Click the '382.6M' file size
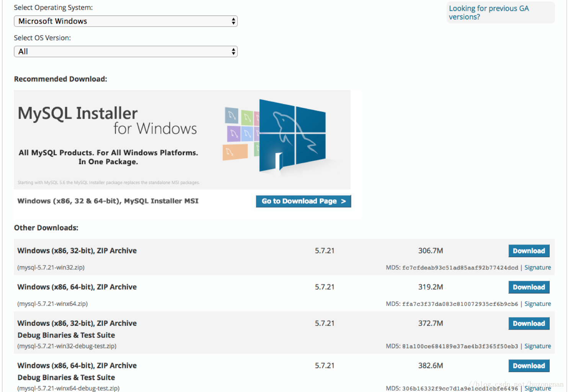 [x=431, y=366]
